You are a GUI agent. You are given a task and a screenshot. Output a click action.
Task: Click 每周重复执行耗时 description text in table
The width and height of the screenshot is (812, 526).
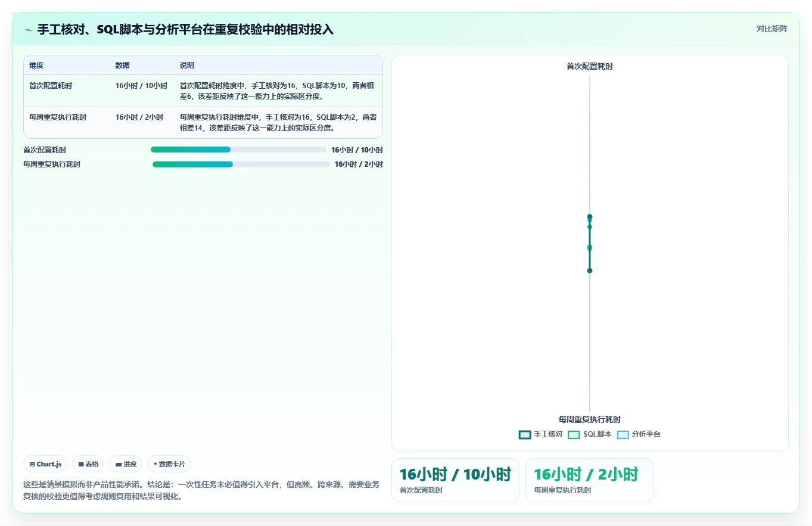click(x=278, y=122)
